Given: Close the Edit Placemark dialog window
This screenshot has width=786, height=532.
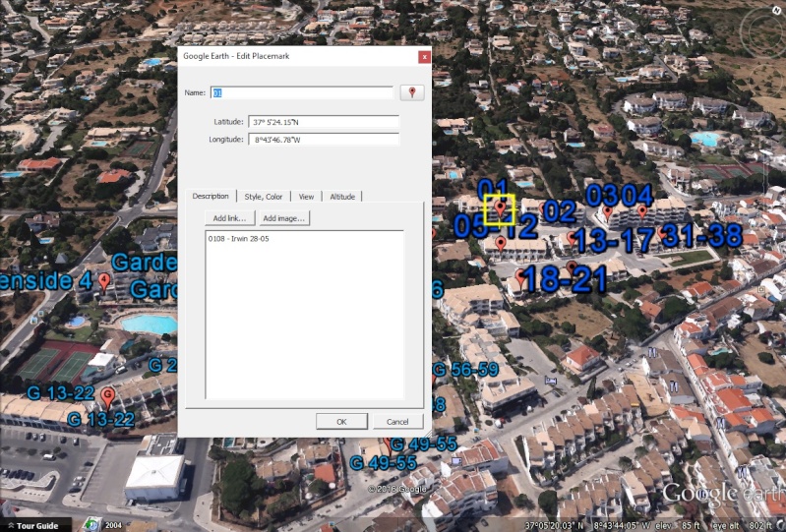Looking at the screenshot, I should coord(424,57).
